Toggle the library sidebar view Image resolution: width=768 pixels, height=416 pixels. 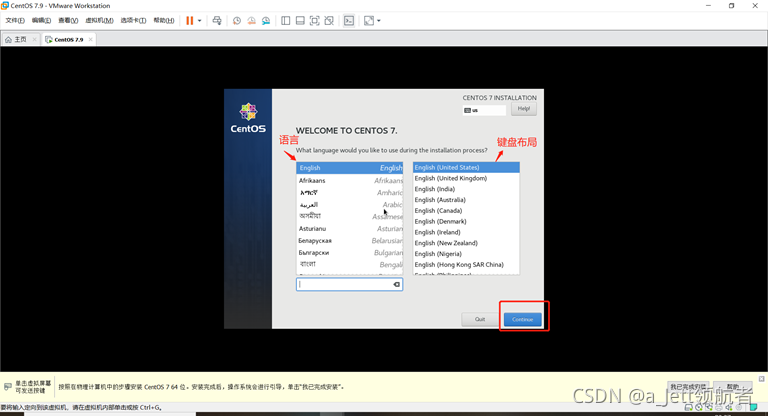tap(286, 21)
